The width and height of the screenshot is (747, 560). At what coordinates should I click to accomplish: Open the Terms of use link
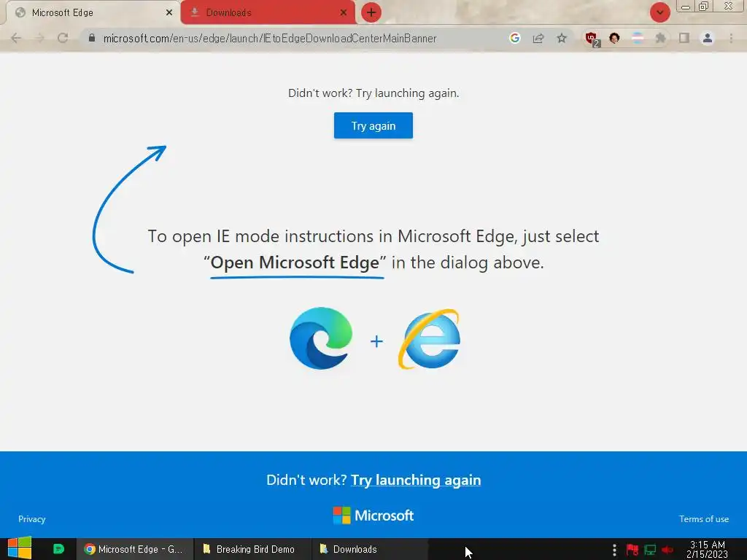tap(704, 519)
